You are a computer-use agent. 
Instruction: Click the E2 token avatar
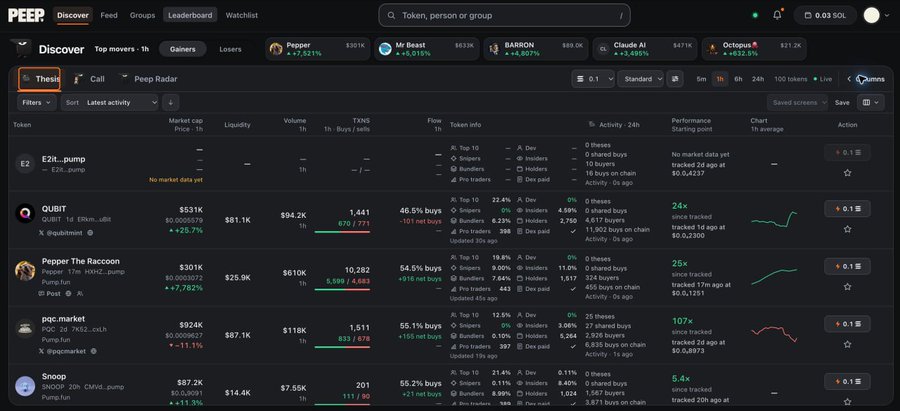click(25, 164)
